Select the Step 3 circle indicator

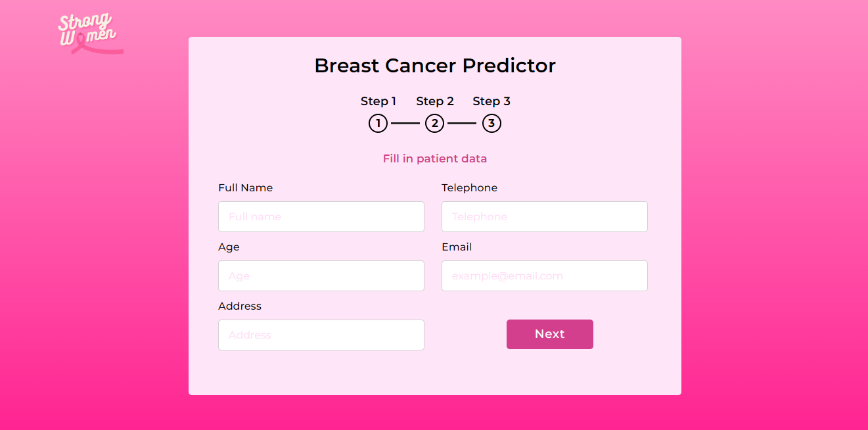pos(491,123)
